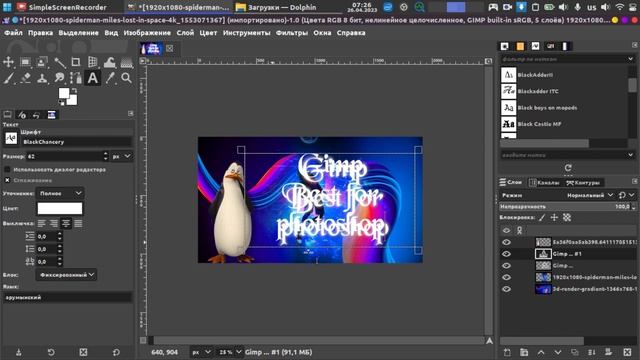
Task: Select the Paths tool
Action: tap(76, 78)
